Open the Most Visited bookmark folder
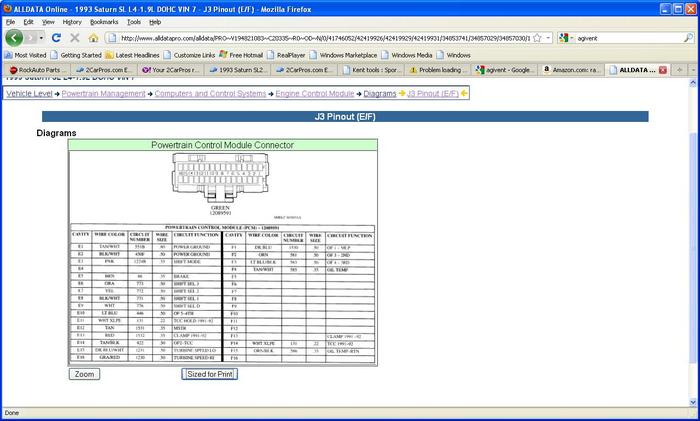 pyautogui.click(x=25, y=55)
